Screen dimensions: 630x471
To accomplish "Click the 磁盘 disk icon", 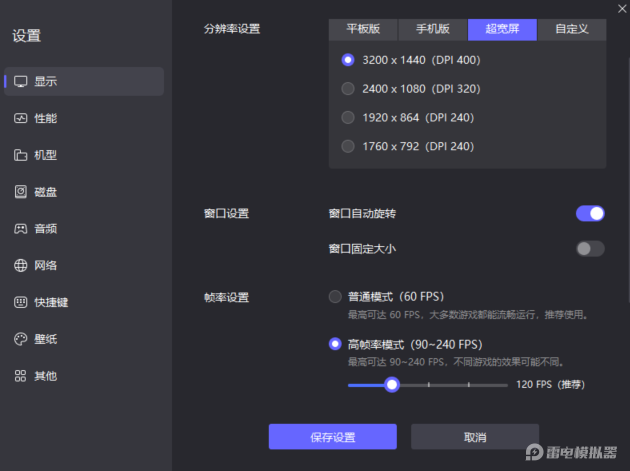I will click(20, 192).
